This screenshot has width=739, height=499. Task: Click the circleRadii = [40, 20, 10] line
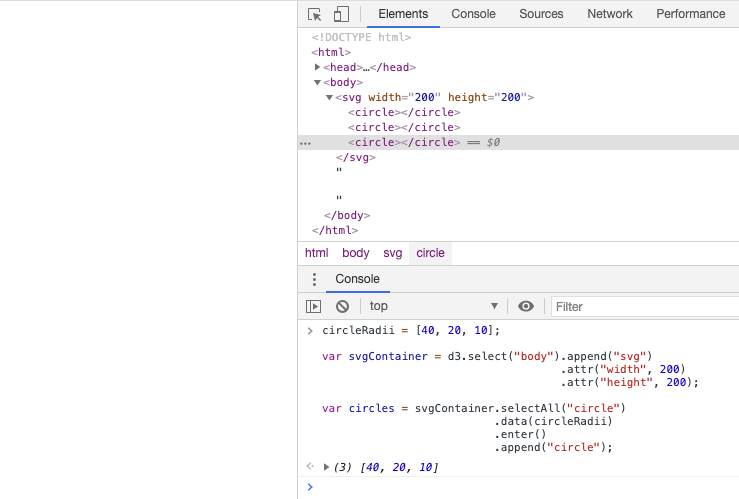[411, 330]
